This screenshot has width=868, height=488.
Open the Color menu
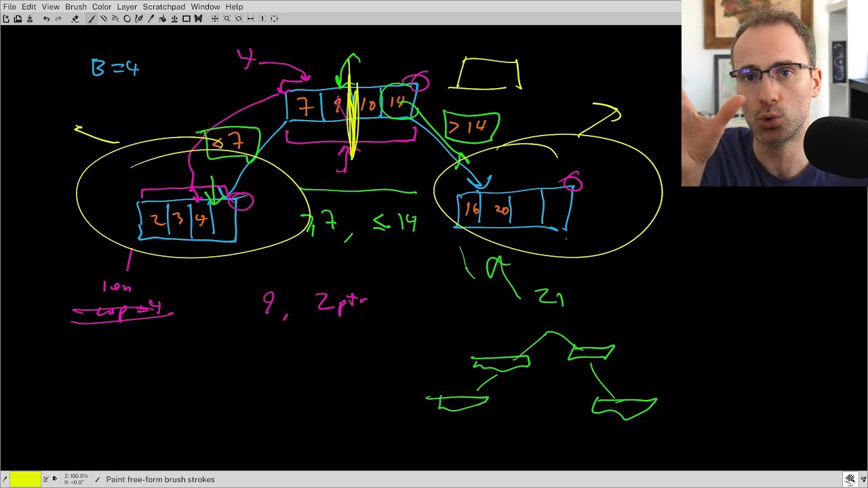point(102,7)
